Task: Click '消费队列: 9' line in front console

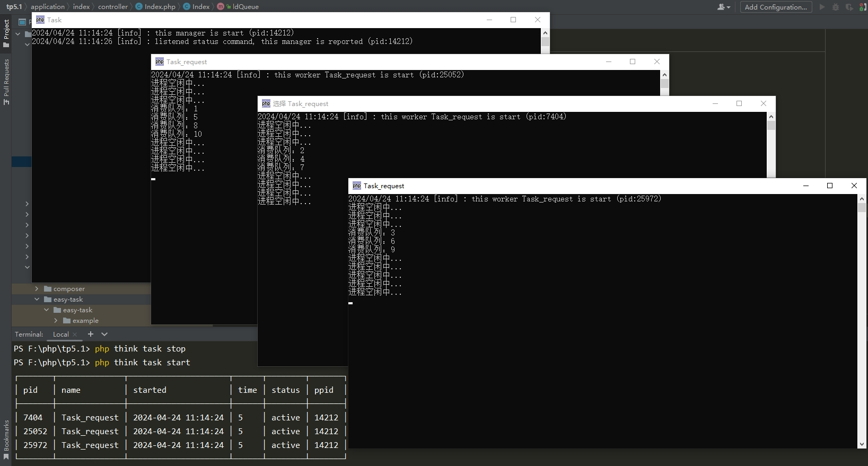Action: pos(372,249)
